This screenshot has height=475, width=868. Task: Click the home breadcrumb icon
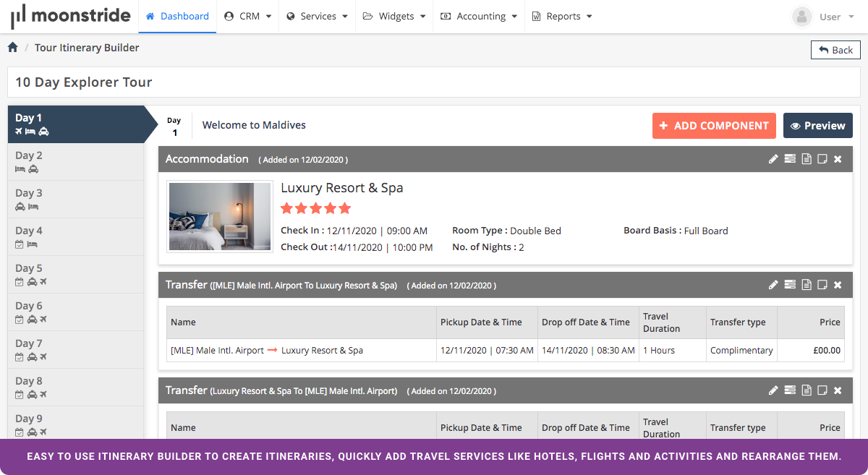click(12, 48)
